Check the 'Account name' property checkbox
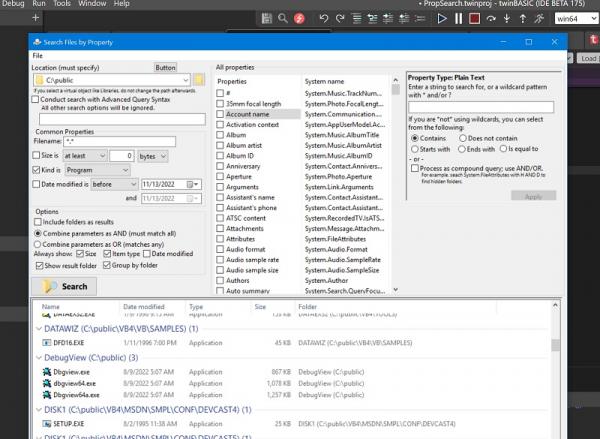This screenshot has height=439, width=600. pos(220,114)
